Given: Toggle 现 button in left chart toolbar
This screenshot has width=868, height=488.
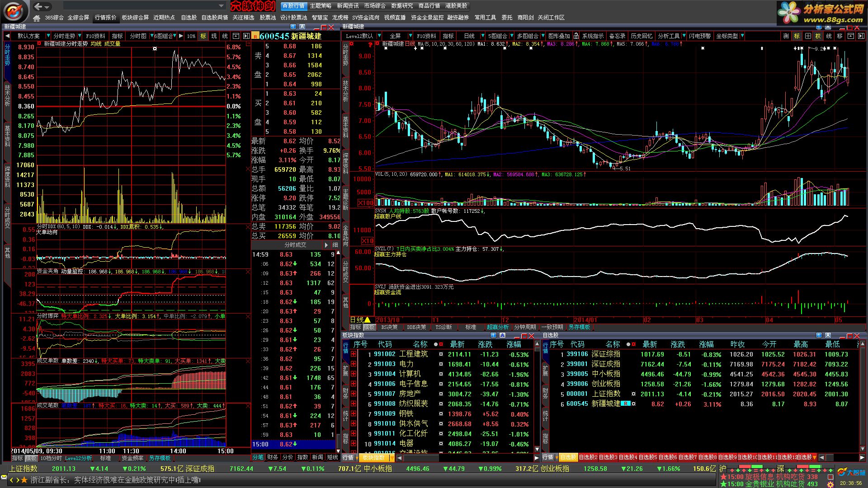Looking at the screenshot, I should coord(214,36).
